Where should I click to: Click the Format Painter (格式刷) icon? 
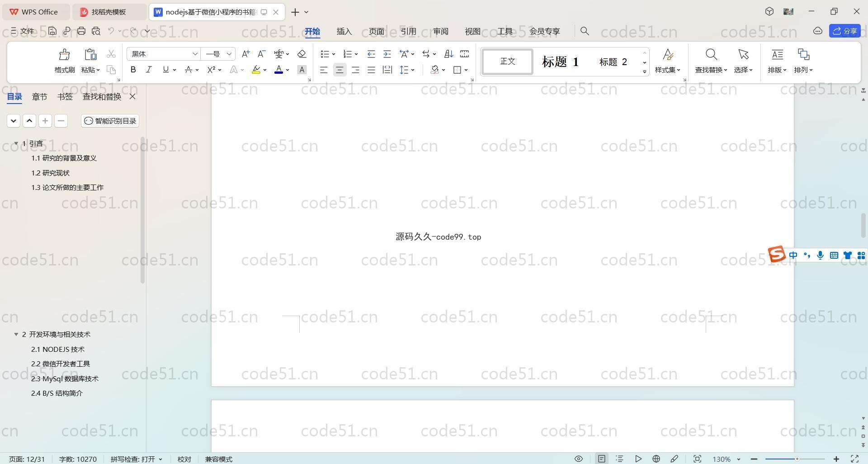pyautogui.click(x=64, y=55)
